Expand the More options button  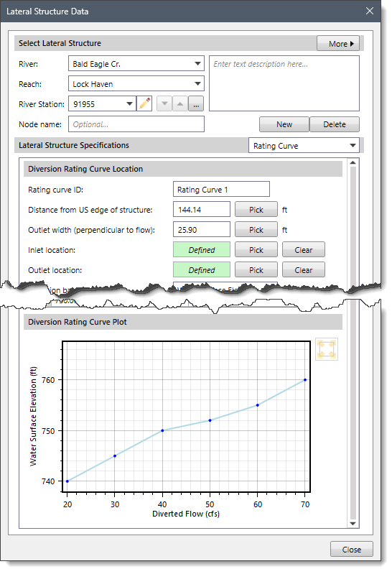338,44
